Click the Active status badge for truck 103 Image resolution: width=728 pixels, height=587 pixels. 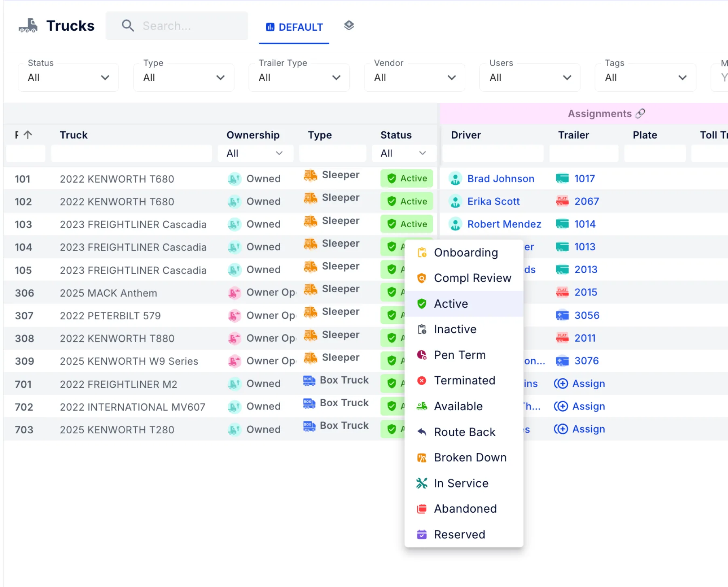(406, 224)
